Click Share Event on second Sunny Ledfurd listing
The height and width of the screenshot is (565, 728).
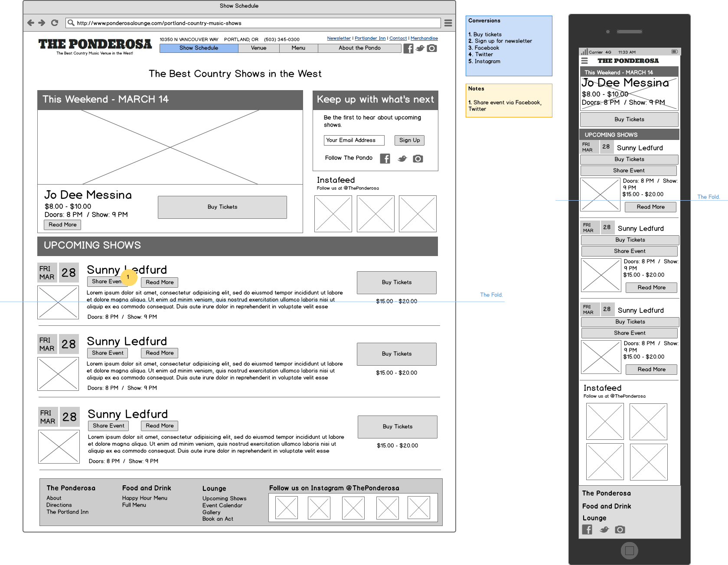108,353
